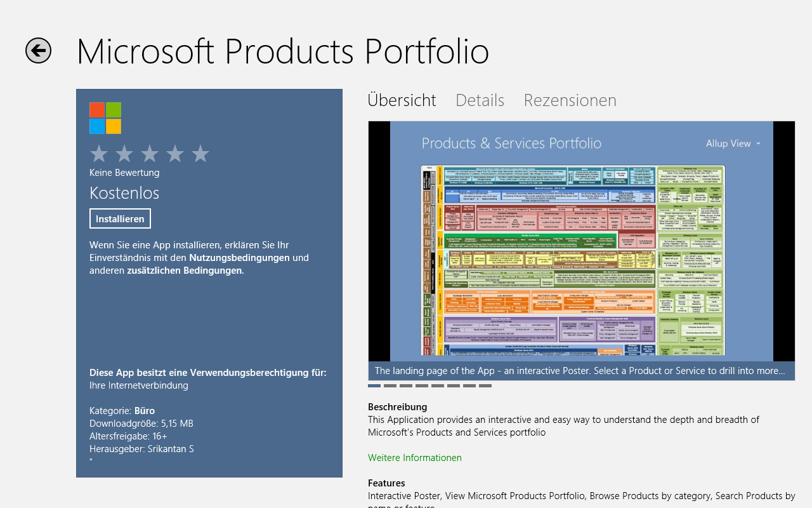Click the second rating star
The width and height of the screenshot is (812, 508).
pos(124,154)
